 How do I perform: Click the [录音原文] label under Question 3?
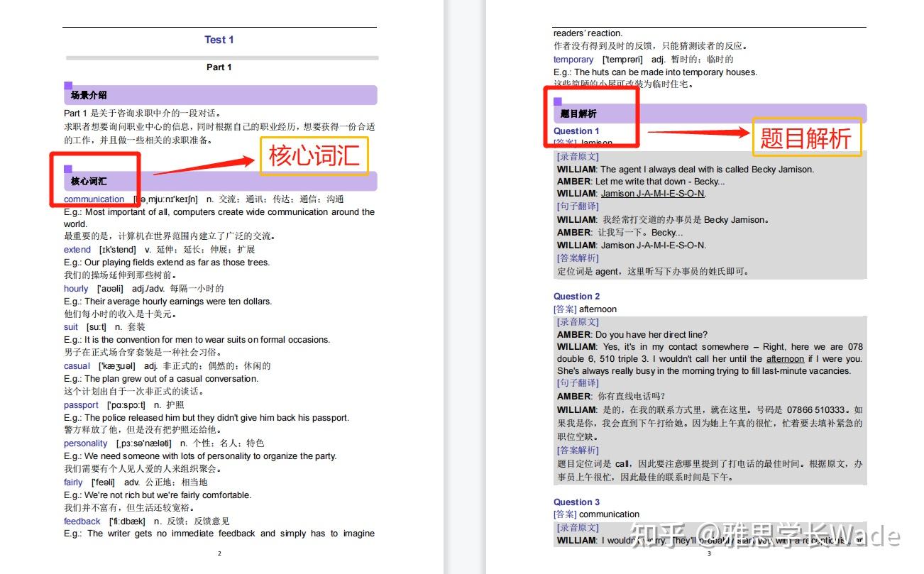578,528
